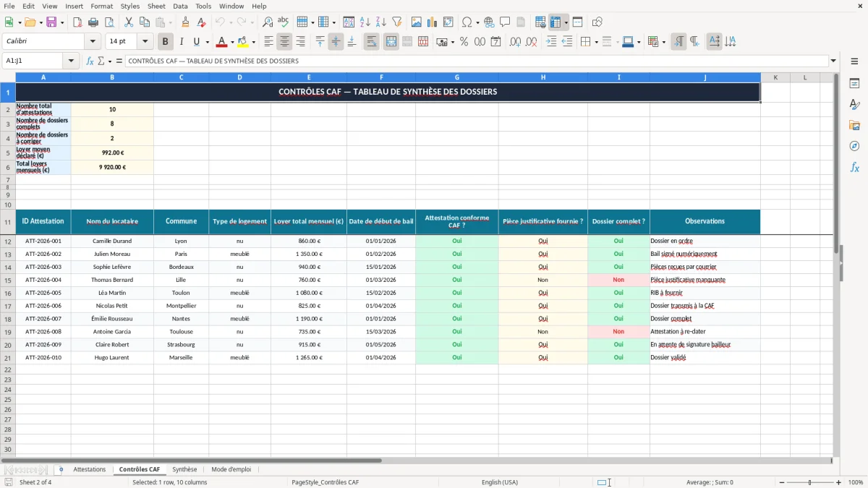Screen dimensions: 868x488
Task: Open the Freeze Rows and Columns dropdown arrow
Action: [566, 22]
